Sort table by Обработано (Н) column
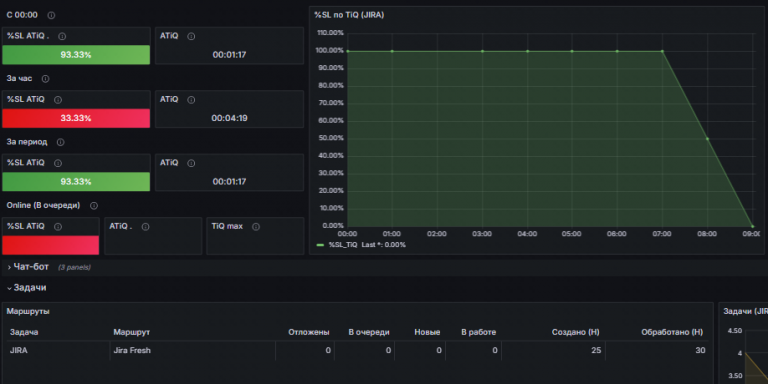The width and height of the screenshot is (768, 384). (x=672, y=332)
